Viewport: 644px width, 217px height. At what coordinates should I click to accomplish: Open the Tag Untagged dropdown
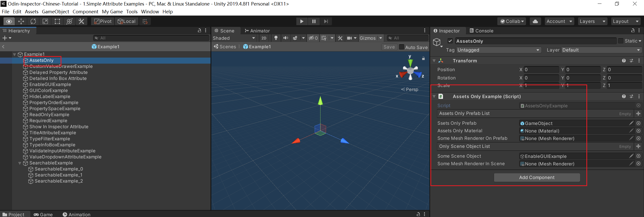point(499,50)
